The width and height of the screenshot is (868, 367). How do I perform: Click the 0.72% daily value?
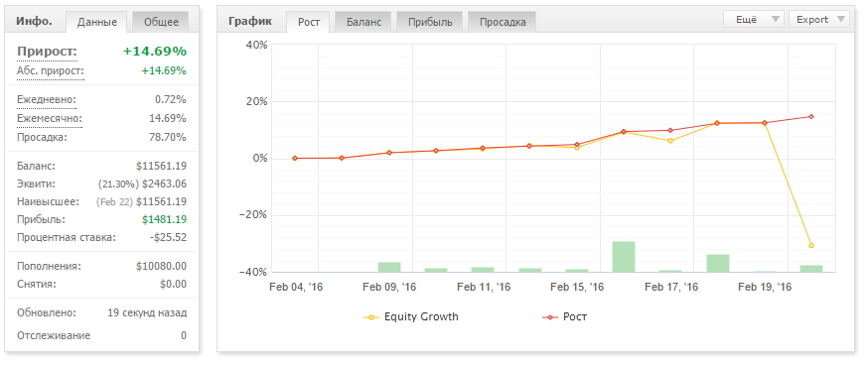point(171,99)
